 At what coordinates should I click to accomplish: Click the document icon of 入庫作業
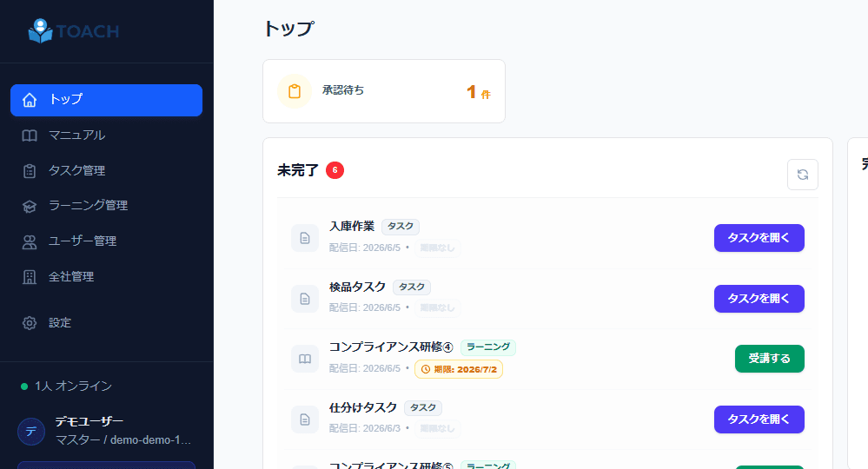point(305,238)
